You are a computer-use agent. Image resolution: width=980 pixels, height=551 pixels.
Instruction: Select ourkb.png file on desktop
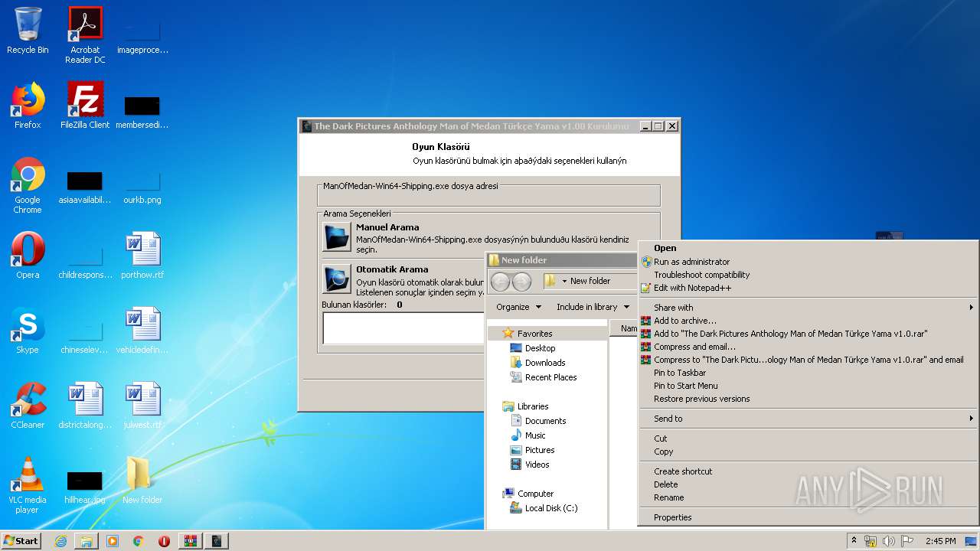(x=142, y=187)
